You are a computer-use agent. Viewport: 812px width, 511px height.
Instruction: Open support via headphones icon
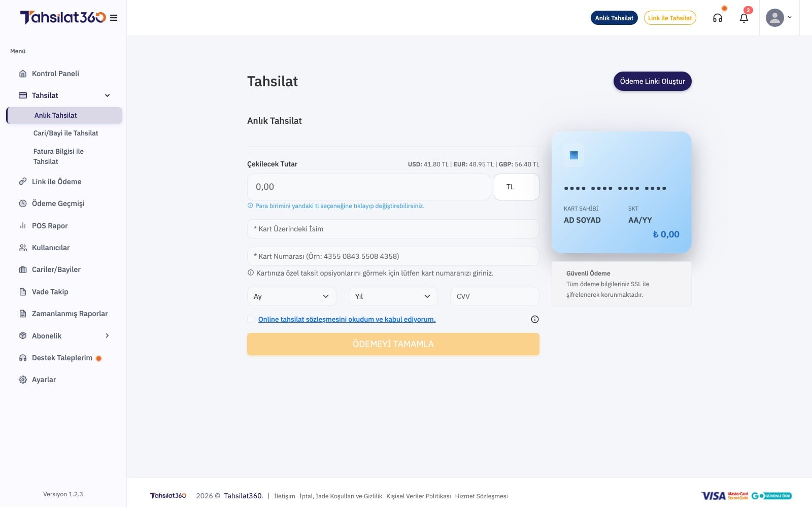pyautogui.click(x=718, y=18)
